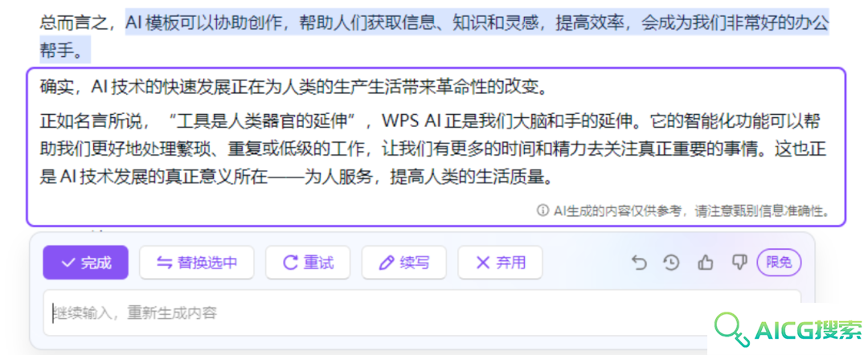The height and width of the screenshot is (355, 868).
Task: Focus the 继续输入，重新生成内容 input field
Action: click(422, 313)
